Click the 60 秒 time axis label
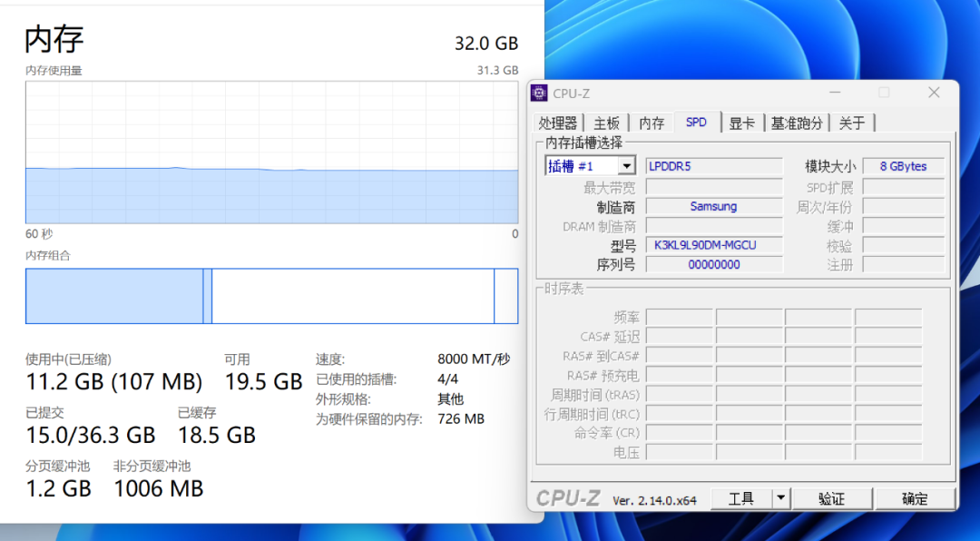The image size is (980, 541). coord(39,234)
